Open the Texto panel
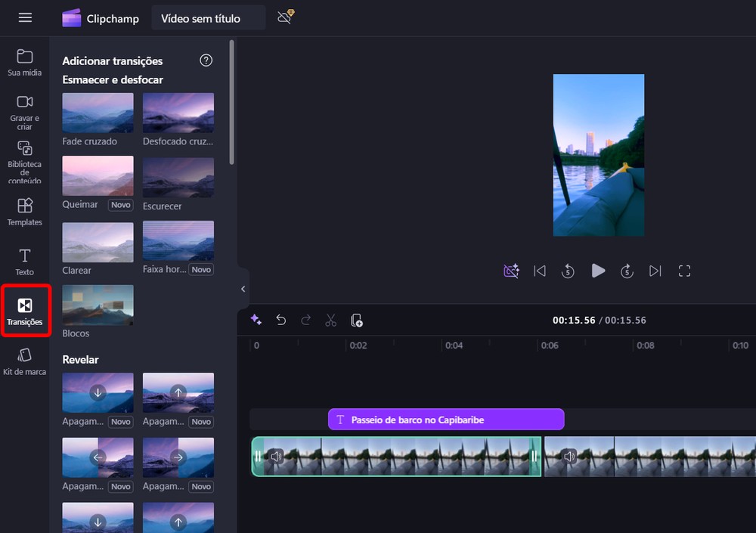This screenshot has width=756, height=533. [x=25, y=261]
